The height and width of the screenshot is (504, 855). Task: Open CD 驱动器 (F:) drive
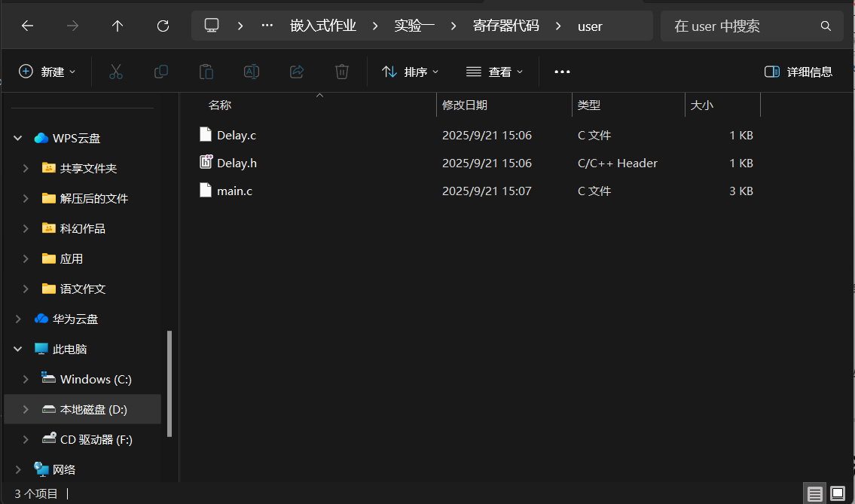96,439
